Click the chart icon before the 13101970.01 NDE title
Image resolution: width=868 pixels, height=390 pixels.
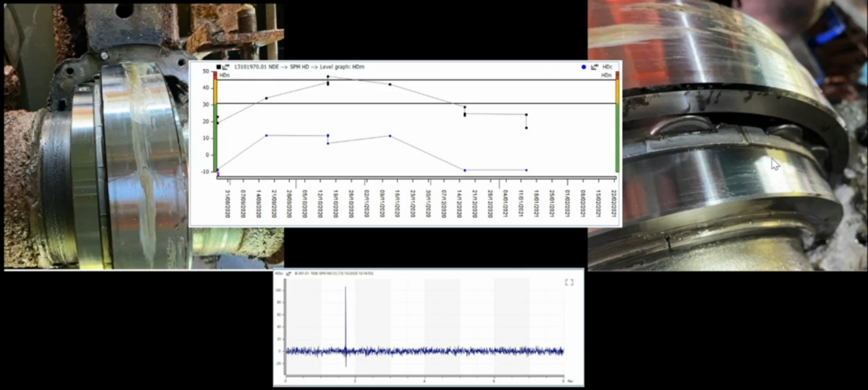tap(226, 67)
